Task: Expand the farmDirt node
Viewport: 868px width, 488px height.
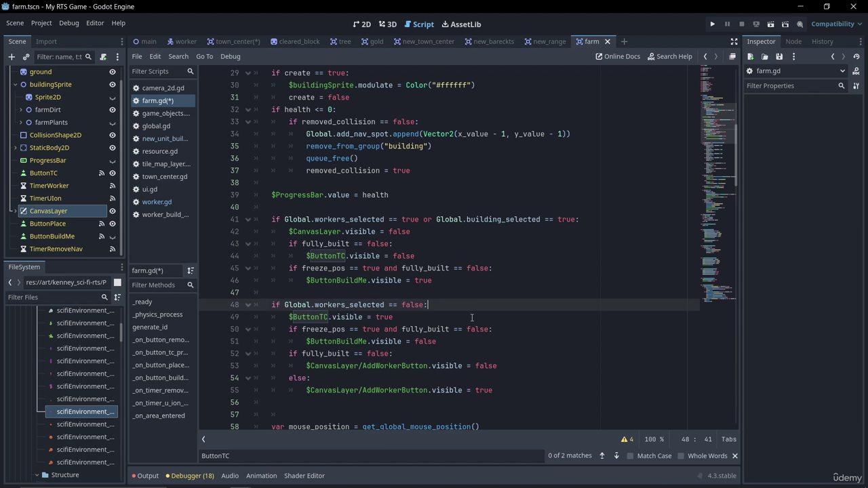Action: click(x=21, y=110)
